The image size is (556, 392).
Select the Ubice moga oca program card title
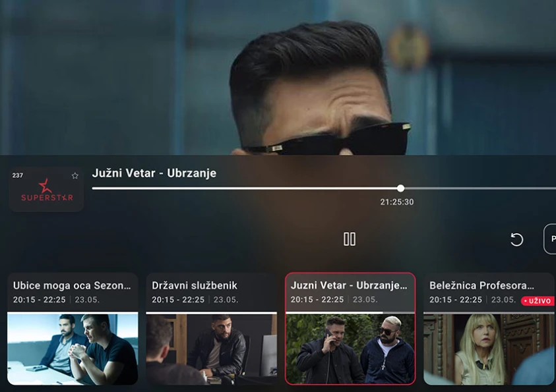coord(72,285)
